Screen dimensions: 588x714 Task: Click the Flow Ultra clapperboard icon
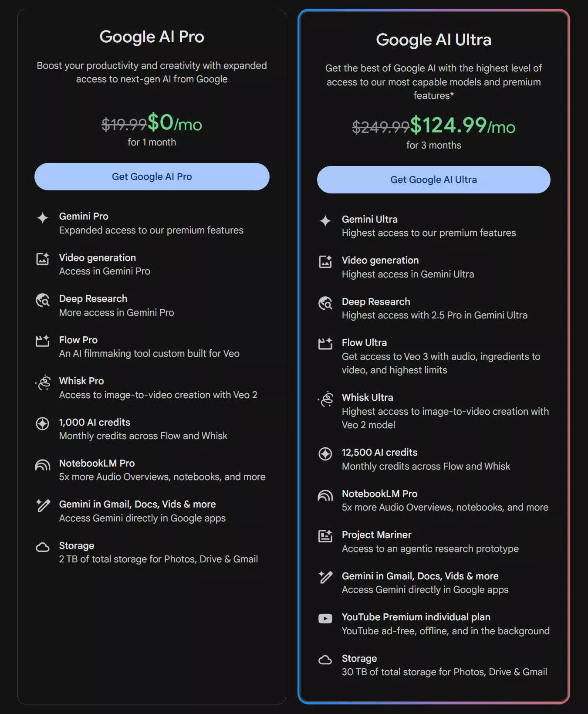click(325, 344)
